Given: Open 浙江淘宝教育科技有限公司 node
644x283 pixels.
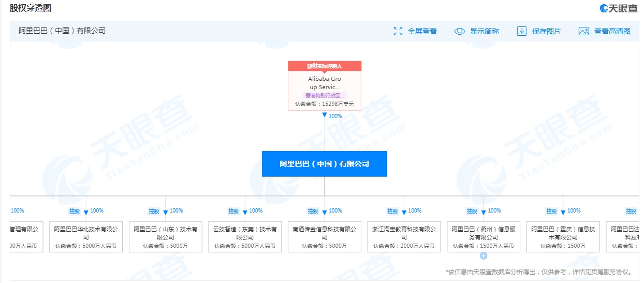Looking at the screenshot, I should tap(404, 237).
